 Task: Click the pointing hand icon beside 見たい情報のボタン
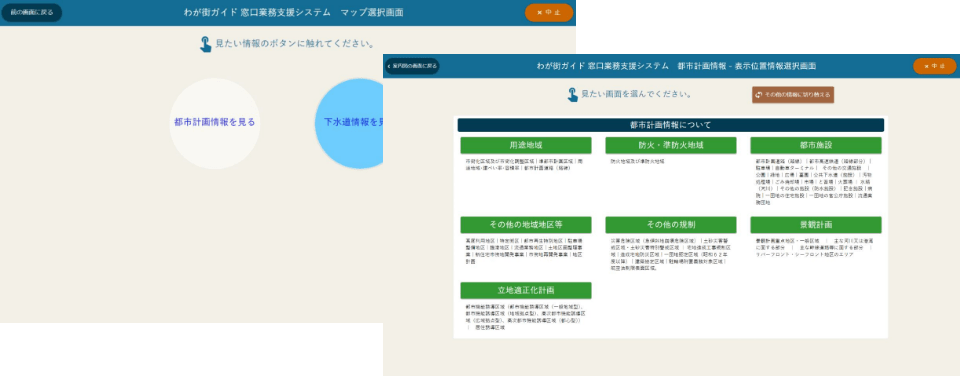click(206, 44)
